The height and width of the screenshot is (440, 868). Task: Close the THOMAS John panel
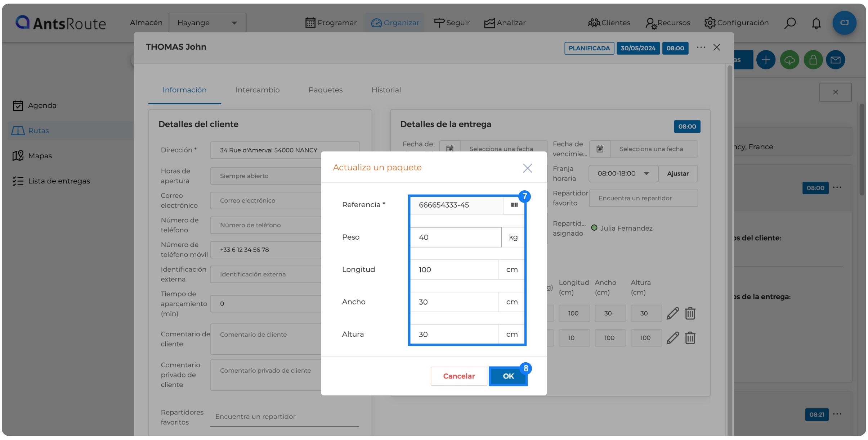coord(717,47)
